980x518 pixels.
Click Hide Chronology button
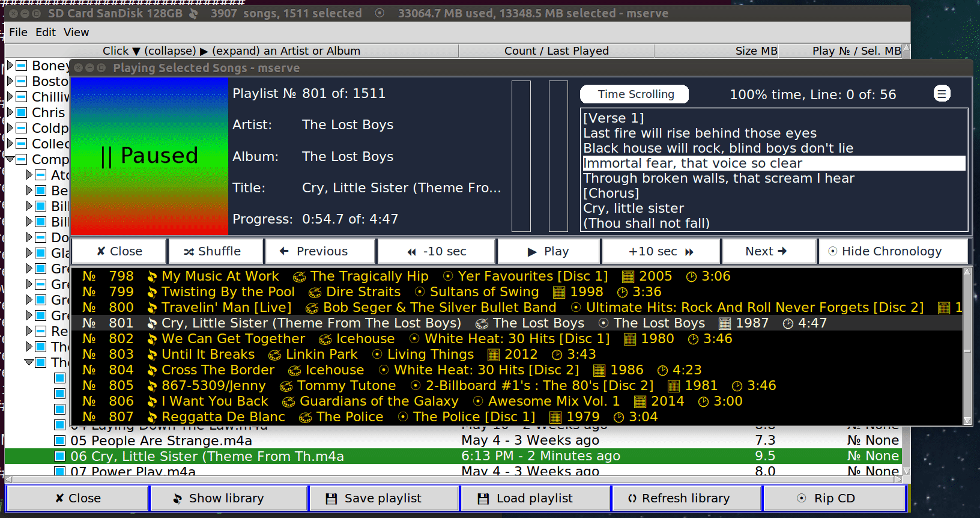point(892,251)
